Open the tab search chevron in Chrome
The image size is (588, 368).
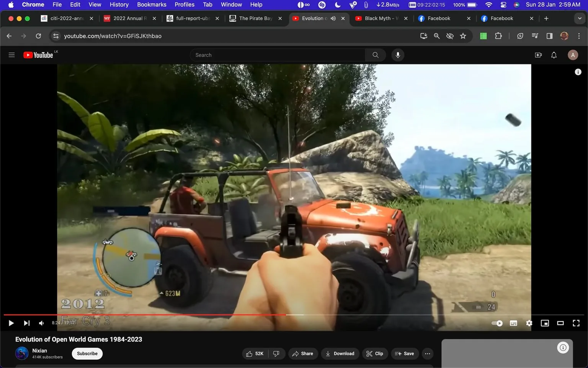point(580,18)
